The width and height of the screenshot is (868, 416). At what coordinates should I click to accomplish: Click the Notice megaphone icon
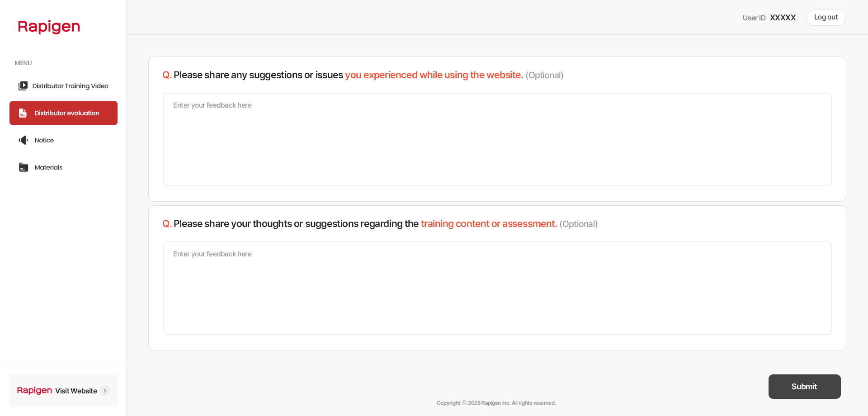pyautogui.click(x=24, y=140)
